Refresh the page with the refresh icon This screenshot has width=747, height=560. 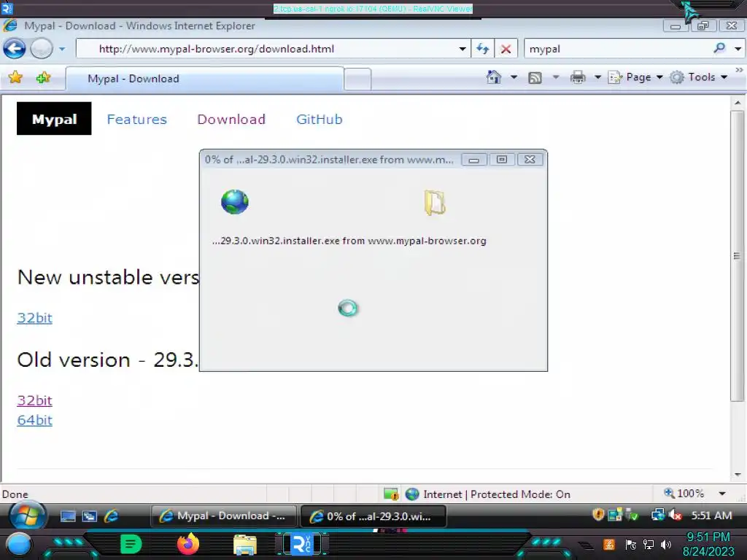(483, 49)
